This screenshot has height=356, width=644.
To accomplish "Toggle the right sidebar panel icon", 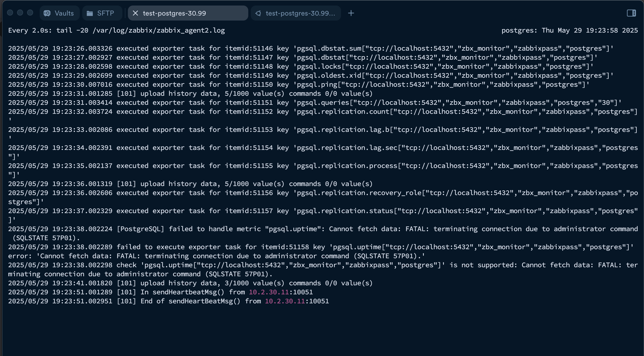I will coord(631,13).
